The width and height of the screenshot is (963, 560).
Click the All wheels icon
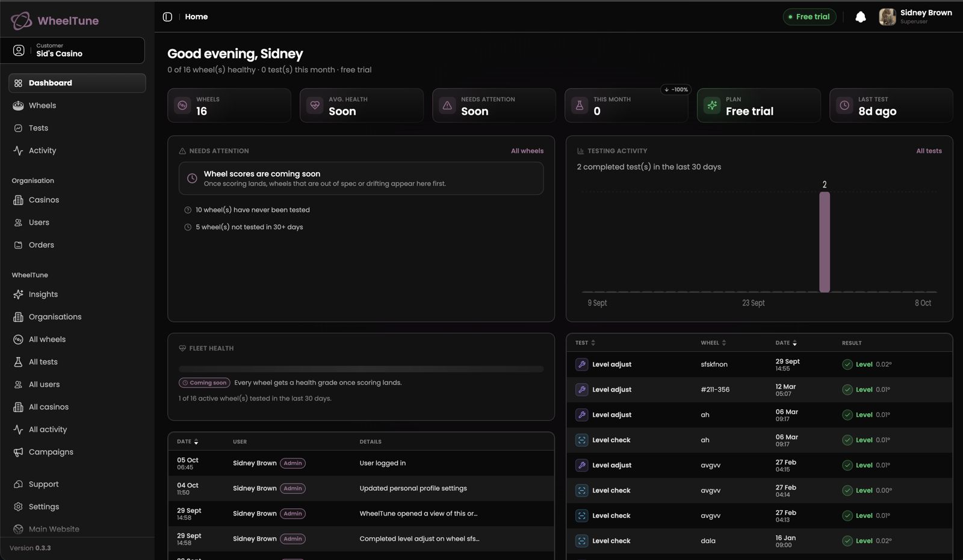pos(18,339)
